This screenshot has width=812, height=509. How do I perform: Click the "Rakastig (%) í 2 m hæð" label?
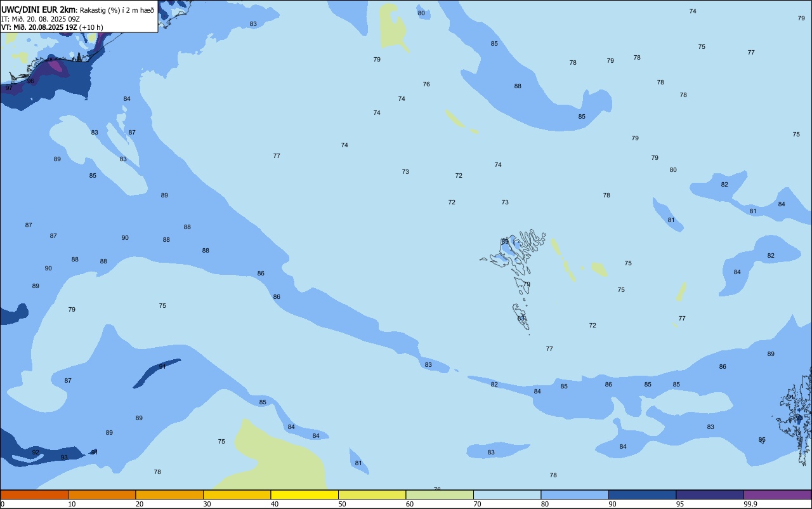click(117, 10)
